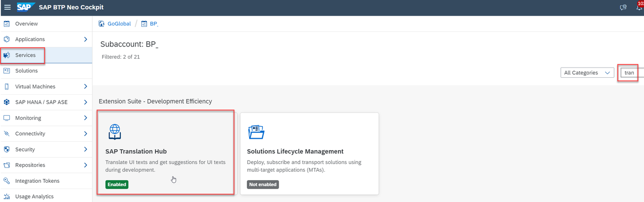Click the Integration Tokens key icon

tap(7, 181)
